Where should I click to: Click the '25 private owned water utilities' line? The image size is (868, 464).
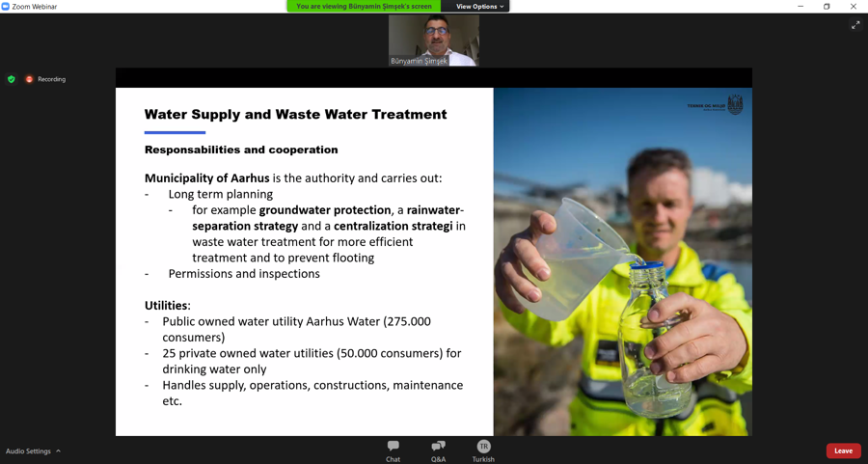point(312,361)
